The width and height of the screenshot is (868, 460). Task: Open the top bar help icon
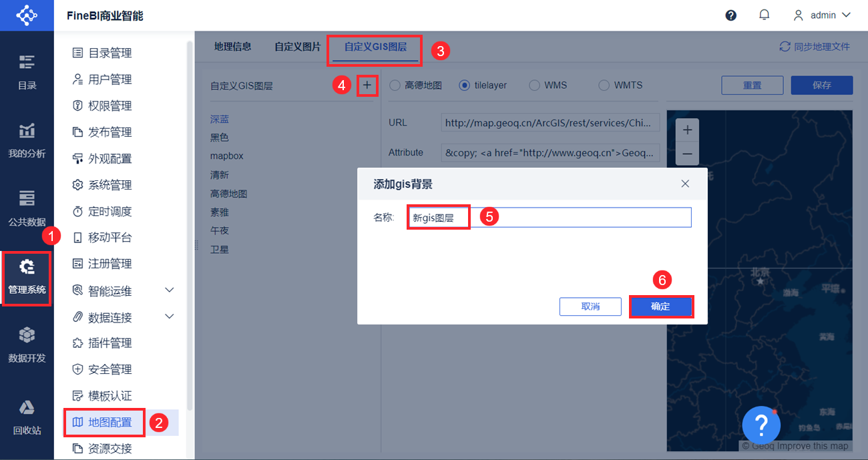(730, 15)
